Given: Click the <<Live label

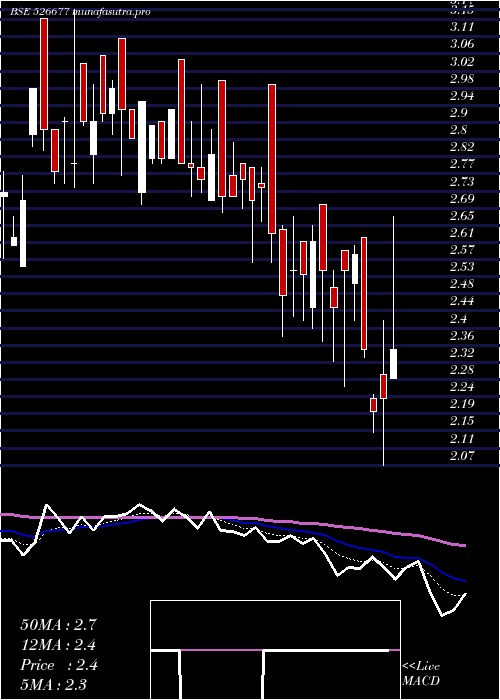Looking at the screenshot, I should tap(421, 667).
